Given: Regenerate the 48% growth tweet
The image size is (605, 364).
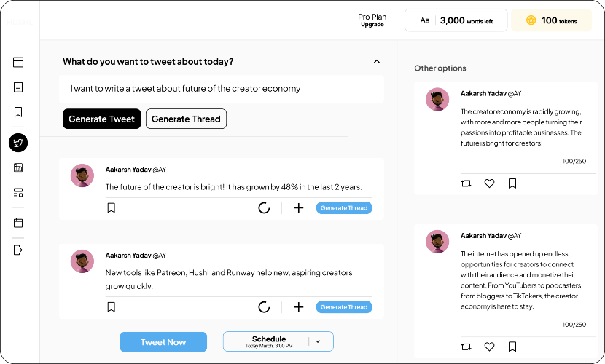Looking at the screenshot, I should coord(264,208).
